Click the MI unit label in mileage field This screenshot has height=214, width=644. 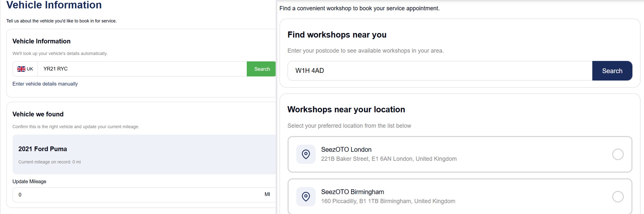(267, 194)
